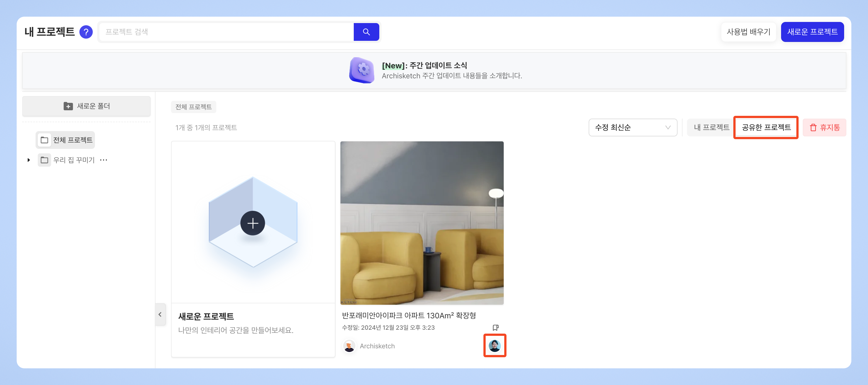
Task: Click the shared user avatar on card
Action: (x=495, y=346)
